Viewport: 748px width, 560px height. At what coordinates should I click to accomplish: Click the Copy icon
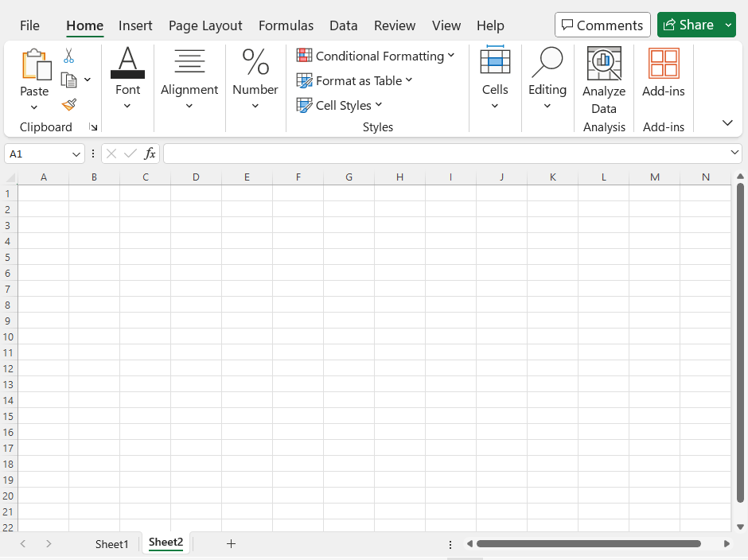pyautogui.click(x=68, y=79)
